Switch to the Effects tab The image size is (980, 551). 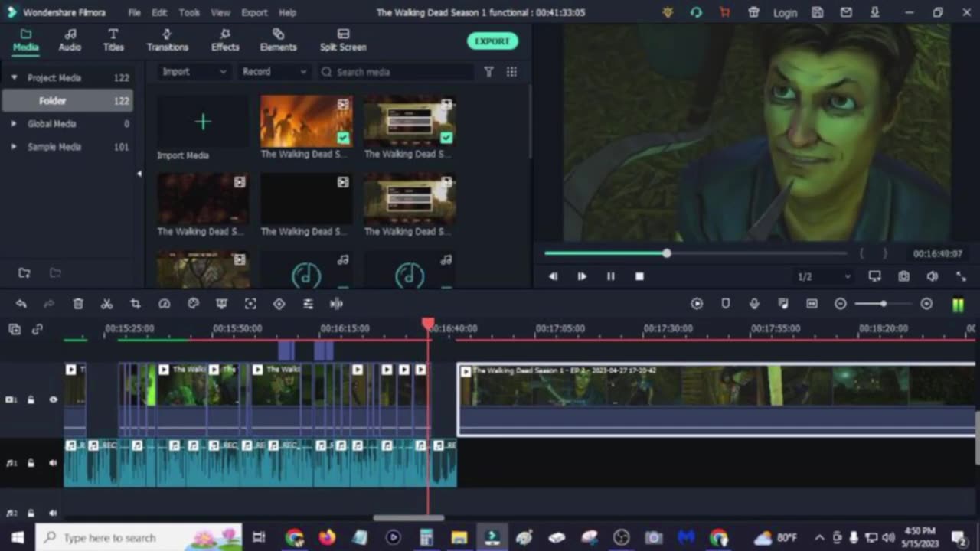tap(225, 41)
